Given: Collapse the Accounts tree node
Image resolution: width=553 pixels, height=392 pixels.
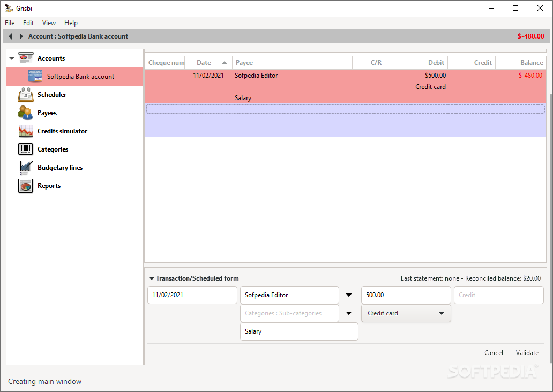Looking at the screenshot, I should (x=12, y=58).
